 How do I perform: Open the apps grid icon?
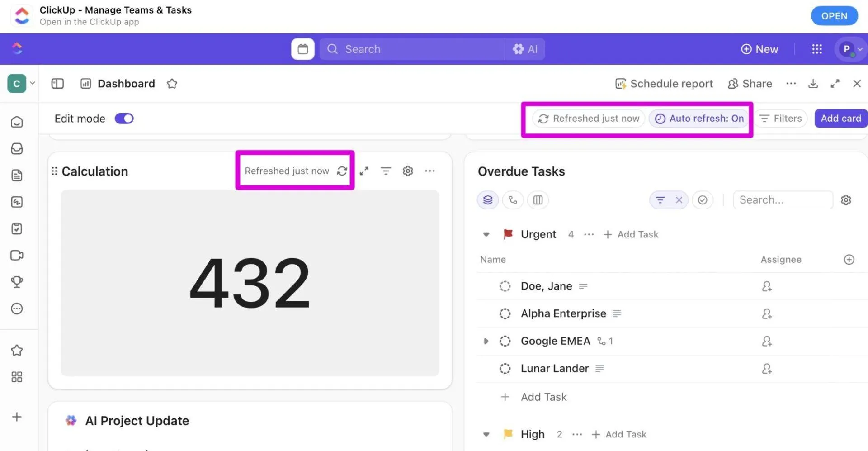coord(816,49)
